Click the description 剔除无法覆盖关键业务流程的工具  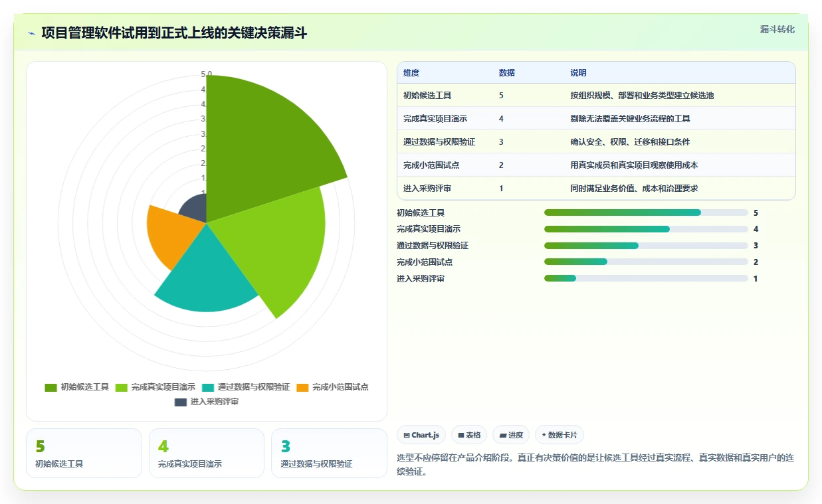631,119
